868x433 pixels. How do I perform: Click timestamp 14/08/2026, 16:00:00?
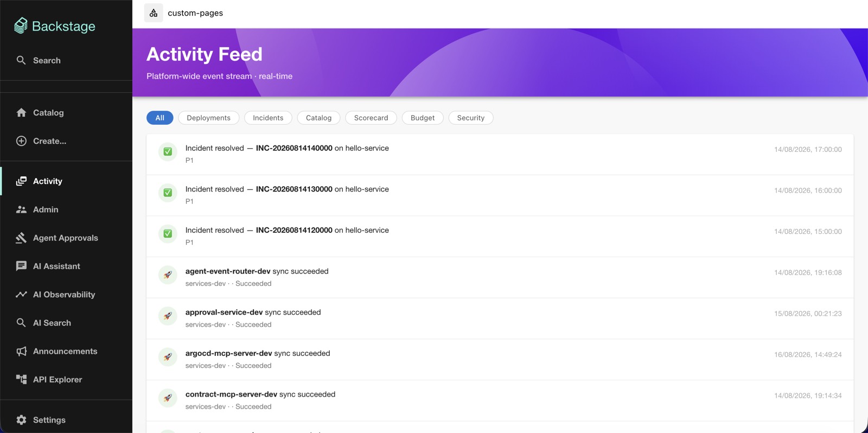pyautogui.click(x=808, y=190)
